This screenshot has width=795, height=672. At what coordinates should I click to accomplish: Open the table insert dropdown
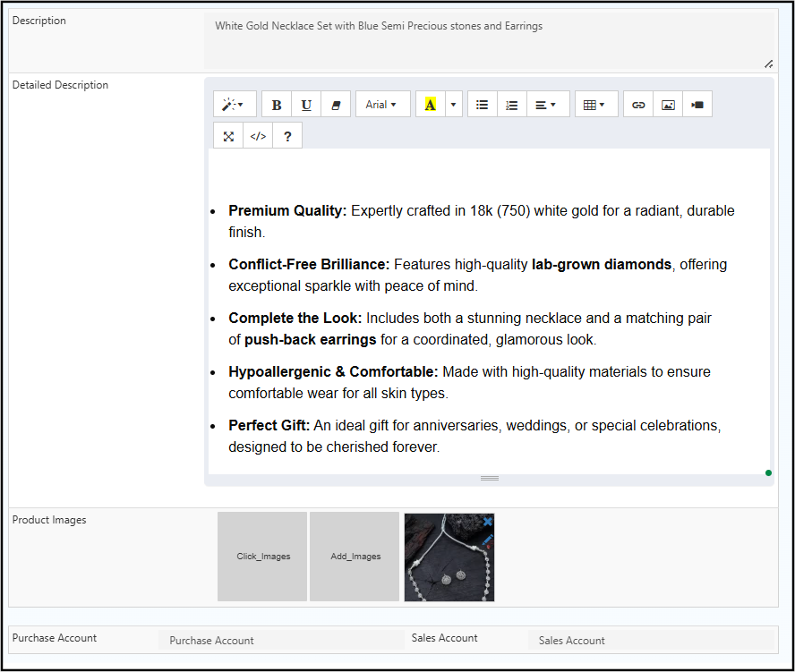tap(595, 105)
